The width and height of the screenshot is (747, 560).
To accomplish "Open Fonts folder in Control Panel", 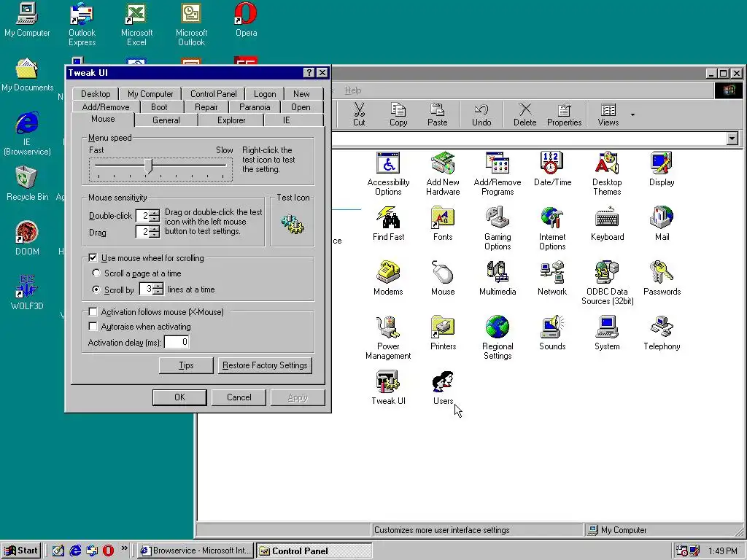I will tap(443, 224).
